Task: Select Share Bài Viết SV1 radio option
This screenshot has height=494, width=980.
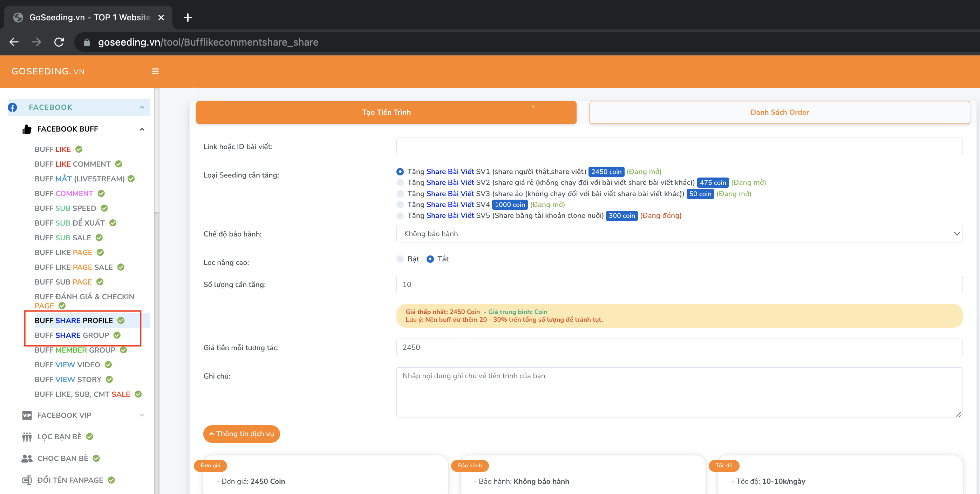Action: (400, 172)
